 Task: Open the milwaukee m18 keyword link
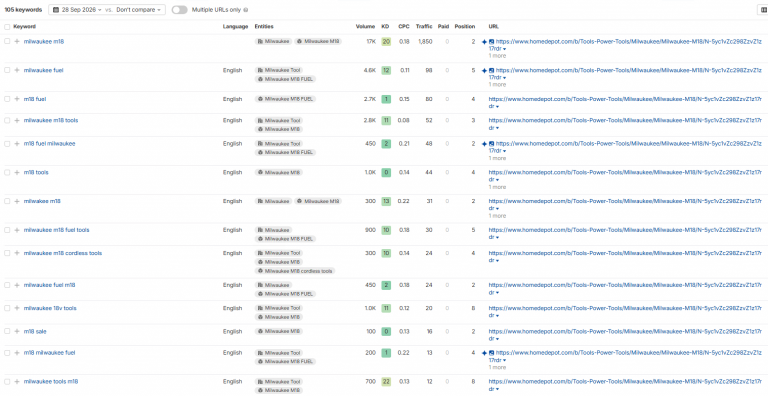click(x=44, y=42)
